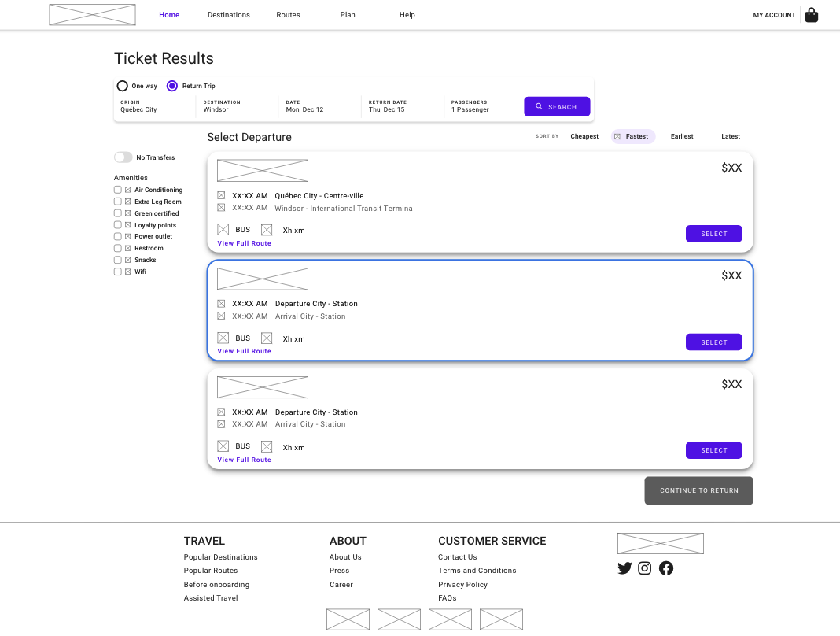Open the Return Date picker field
Viewport: 840px width, 636px height.
coord(401,106)
